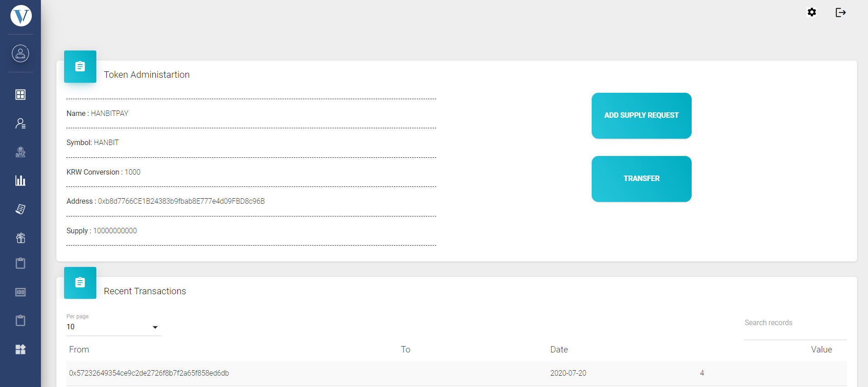Open the gift box sidebar icon
This screenshot has height=387, width=868.
click(x=20, y=238)
